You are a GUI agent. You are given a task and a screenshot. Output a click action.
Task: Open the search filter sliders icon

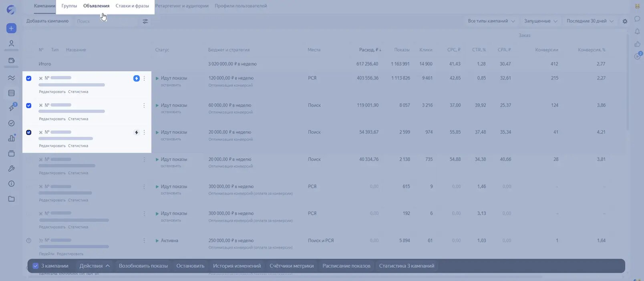tap(145, 21)
